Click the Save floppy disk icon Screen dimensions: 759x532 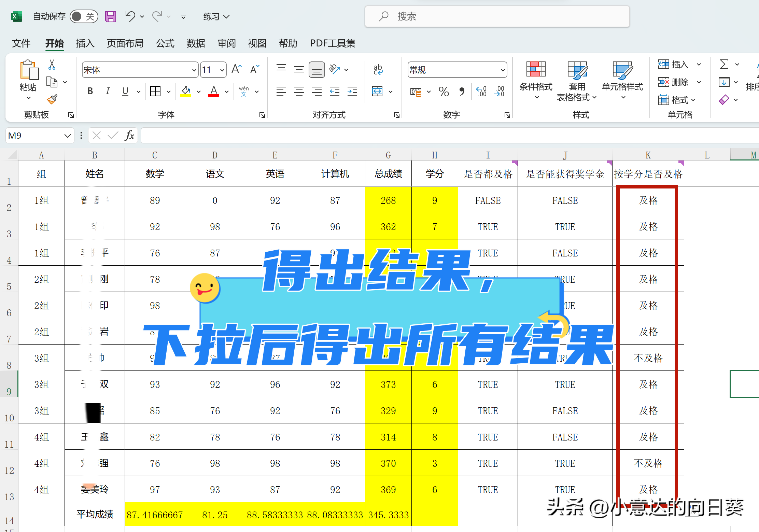click(110, 16)
